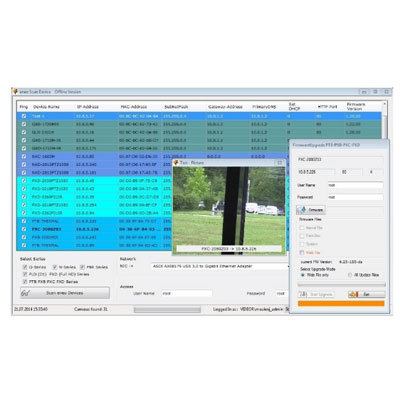
Task: Click the IP address box in Firmware Upgrade dialog
Action: click(x=315, y=172)
